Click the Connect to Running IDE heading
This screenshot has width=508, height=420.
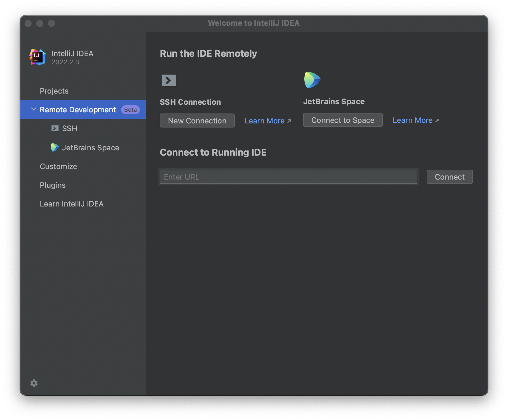pos(213,152)
